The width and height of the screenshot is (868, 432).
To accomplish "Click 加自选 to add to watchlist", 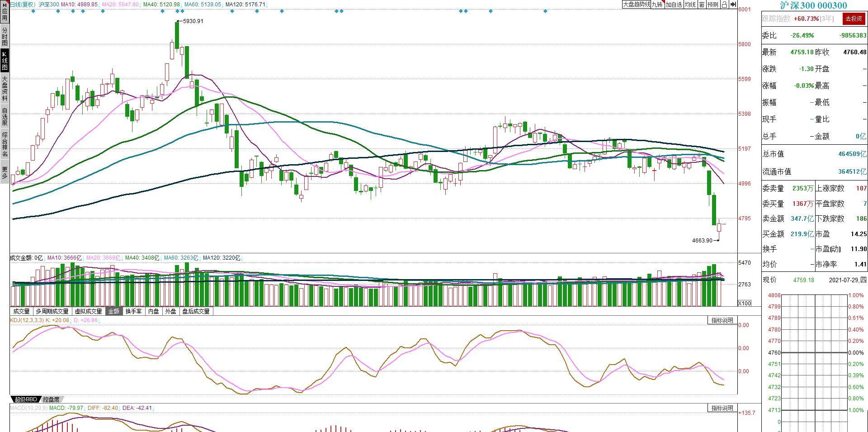I will 674,5.
